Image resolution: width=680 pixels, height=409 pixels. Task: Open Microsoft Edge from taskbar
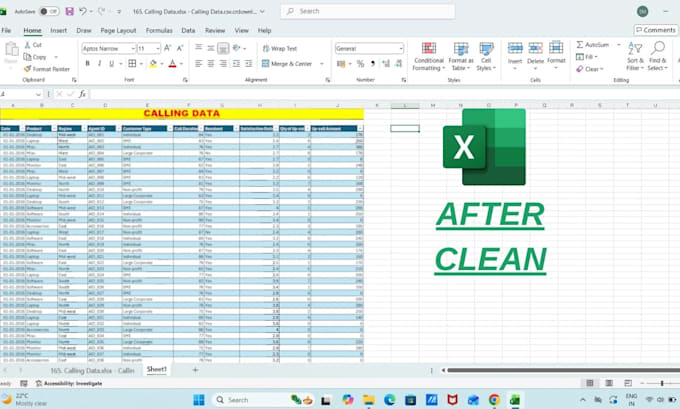[x=389, y=400]
